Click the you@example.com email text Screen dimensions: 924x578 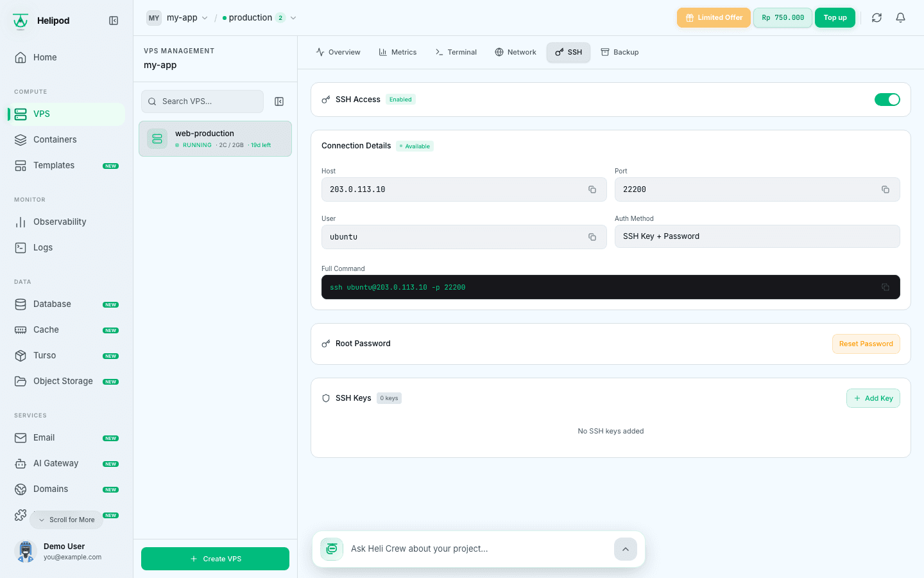click(x=73, y=557)
